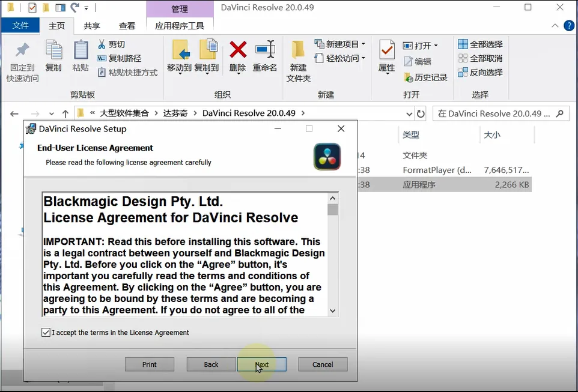The image size is (578, 392).
Task: Click the Manage (管理) contextual tab
Action: pyautogui.click(x=180, y=9)
